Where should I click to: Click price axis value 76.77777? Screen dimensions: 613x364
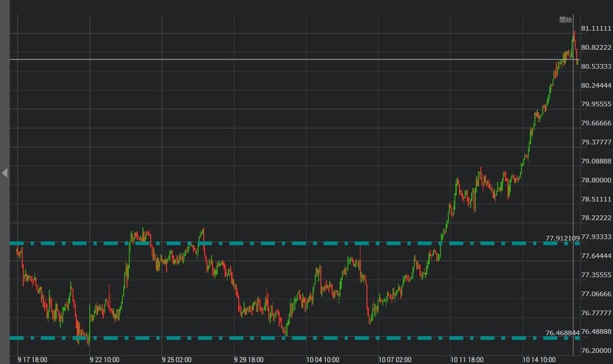point(596,313)
